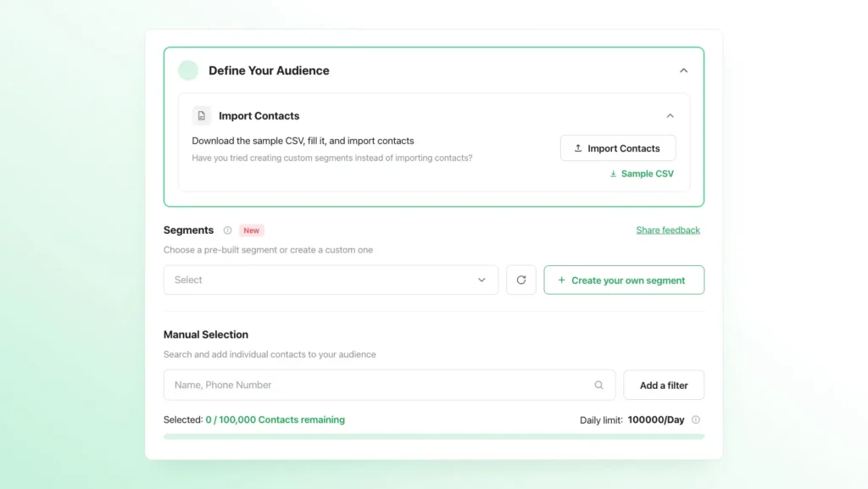Open the Daily limit info icon

tap(696, 420)
